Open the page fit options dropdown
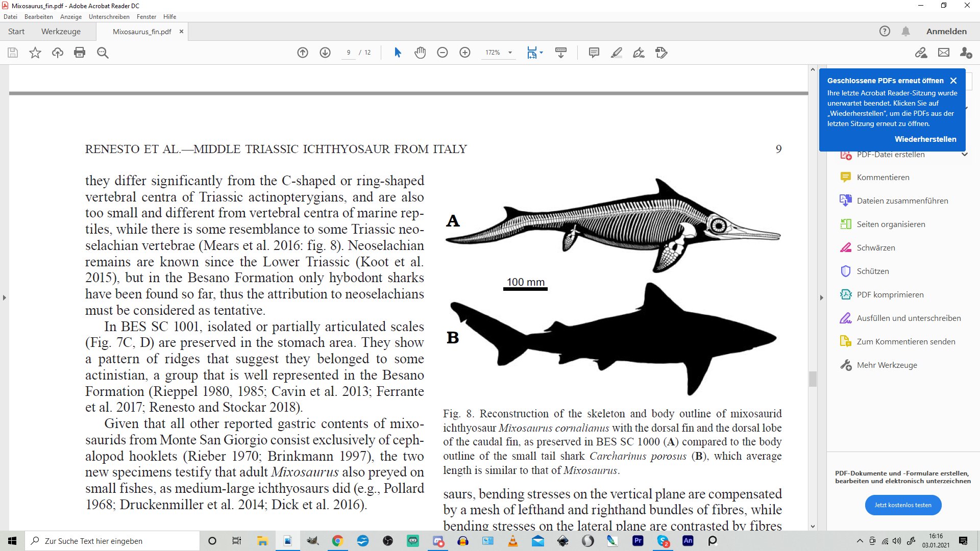 point(541,53)
